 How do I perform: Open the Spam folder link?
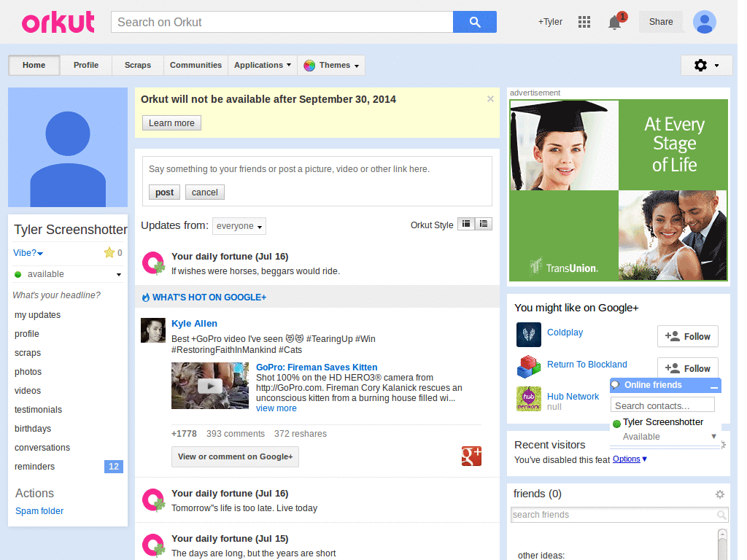[x=39, y=511]
